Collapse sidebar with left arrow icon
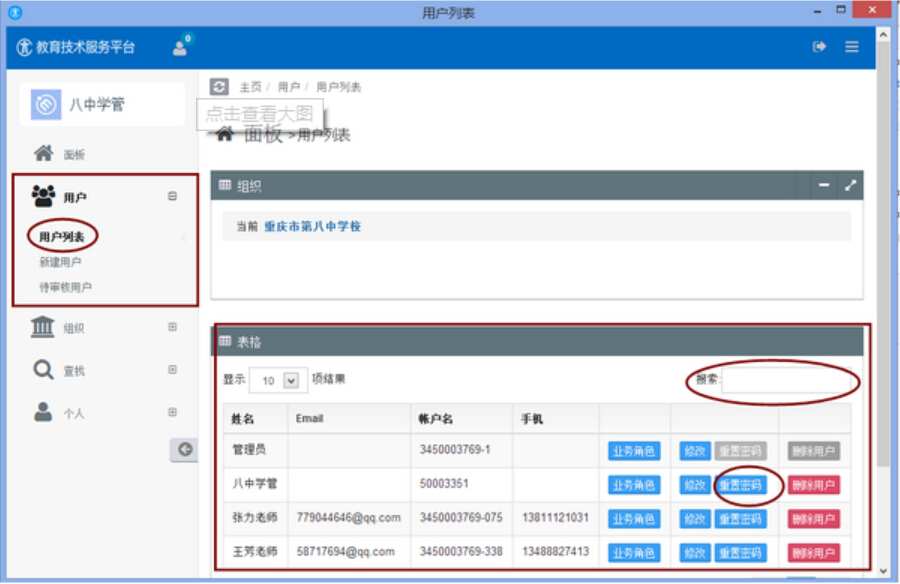 point(184,450)
